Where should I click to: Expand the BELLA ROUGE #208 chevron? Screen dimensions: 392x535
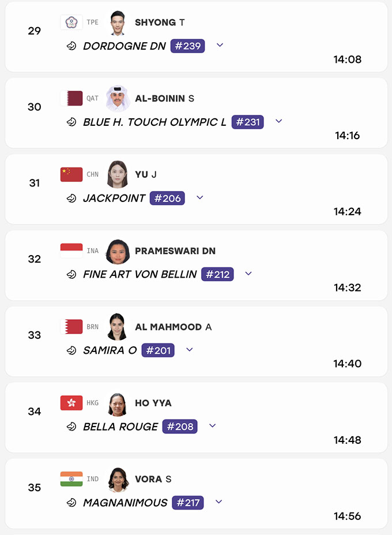(212, 425)
